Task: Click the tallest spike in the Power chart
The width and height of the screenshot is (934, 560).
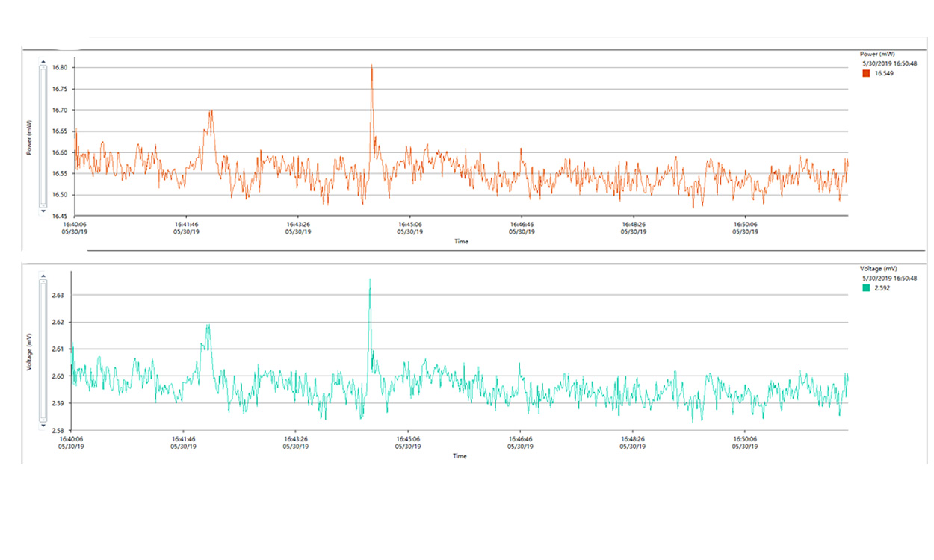Action: (x=371, y=67)
